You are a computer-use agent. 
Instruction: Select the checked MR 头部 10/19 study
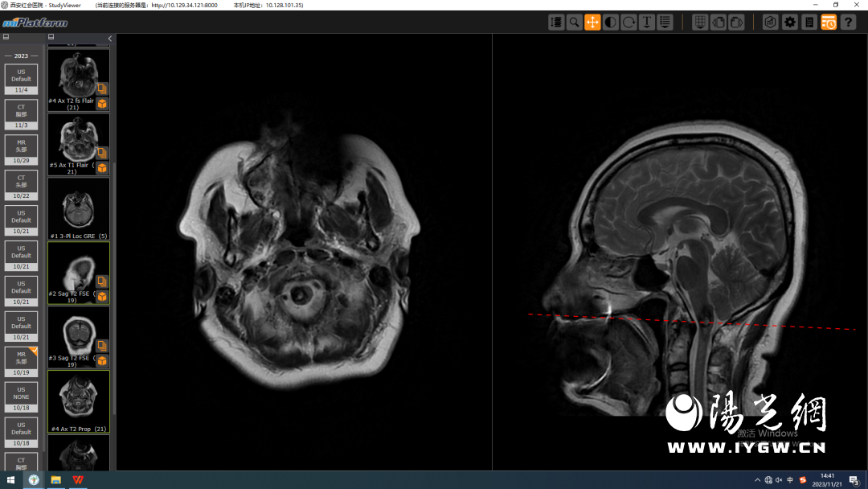(21, 362)
